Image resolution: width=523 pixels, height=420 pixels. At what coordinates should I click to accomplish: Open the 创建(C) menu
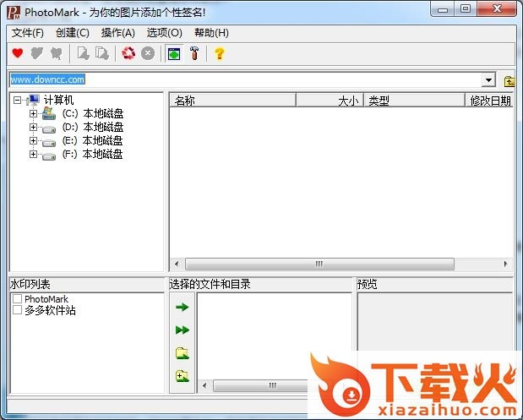(73, 33)
